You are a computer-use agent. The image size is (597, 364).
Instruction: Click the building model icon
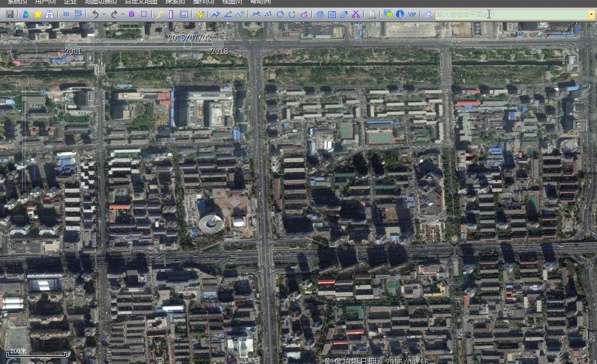[x=372, y=15]
